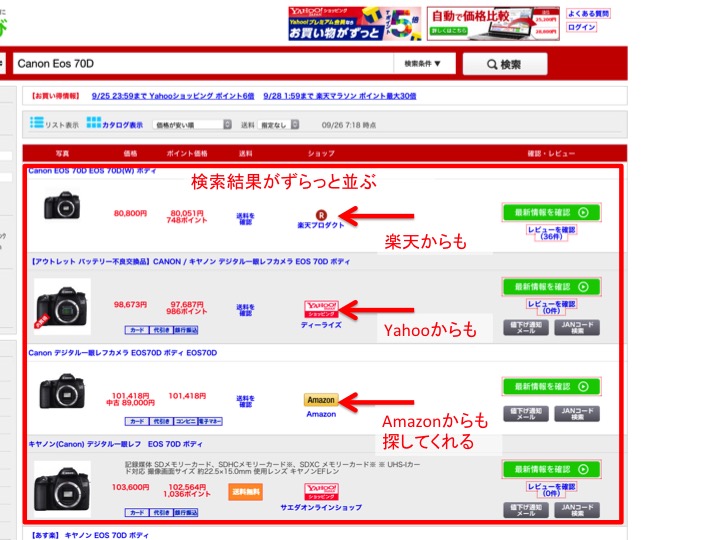Click 送料を確認 for the Amazon item
The image size is (720, 540).
245,401
